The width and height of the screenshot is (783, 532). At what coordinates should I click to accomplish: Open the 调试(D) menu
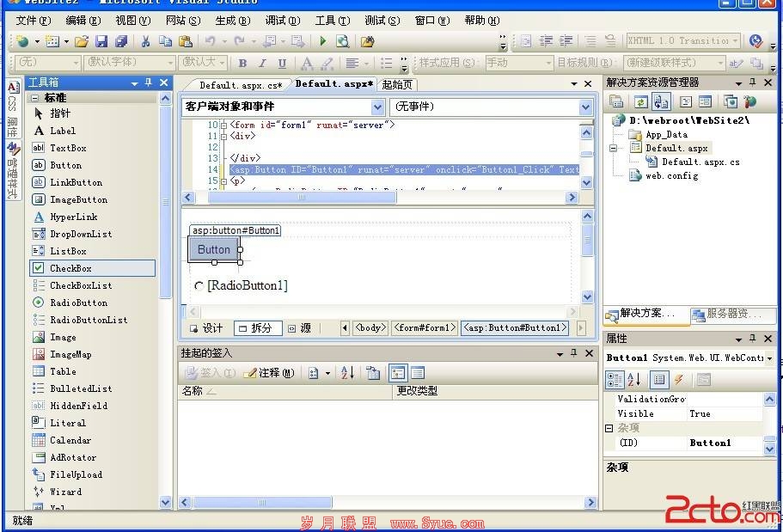pos(283,21)
